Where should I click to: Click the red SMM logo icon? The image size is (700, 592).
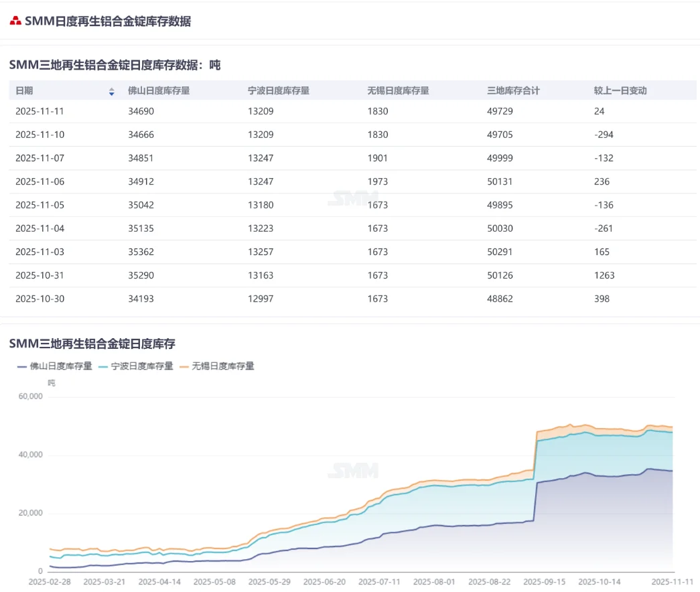point(15,21)
